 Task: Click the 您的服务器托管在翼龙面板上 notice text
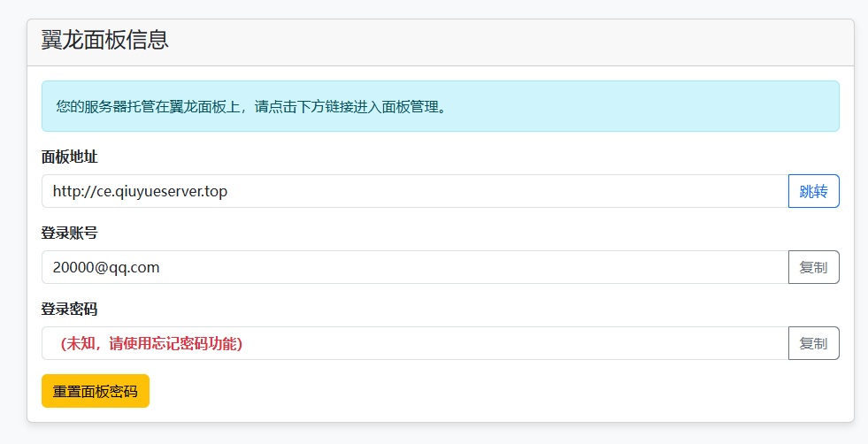pyautogui.click(x=250, y=106)
